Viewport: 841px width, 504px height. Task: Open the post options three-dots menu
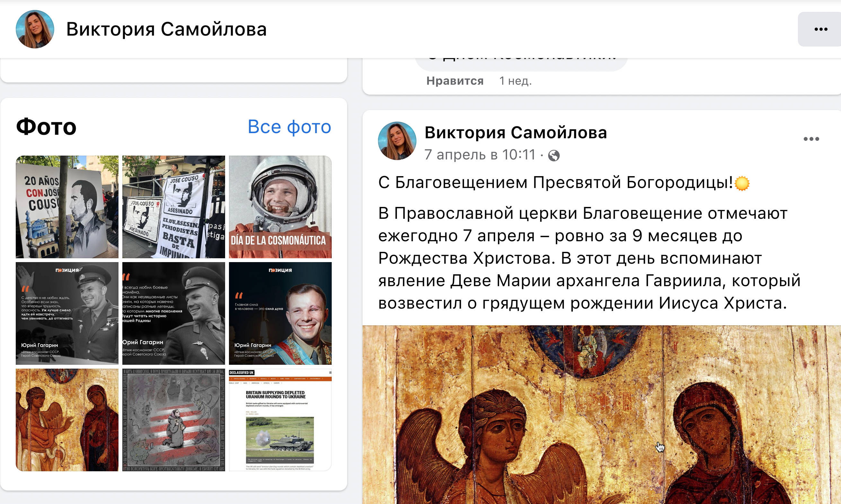pyautogui.click(x=811, y=139)
